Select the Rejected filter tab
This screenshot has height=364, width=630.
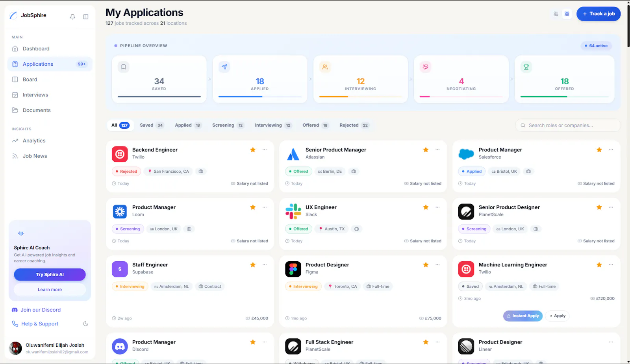click(x=354, y=125)
